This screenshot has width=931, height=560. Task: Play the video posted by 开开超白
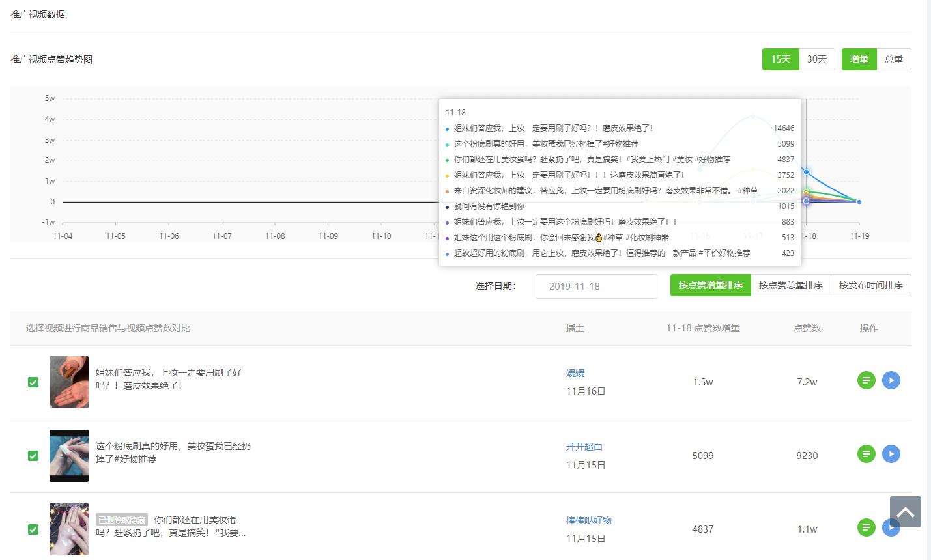[x=891, y=454]
